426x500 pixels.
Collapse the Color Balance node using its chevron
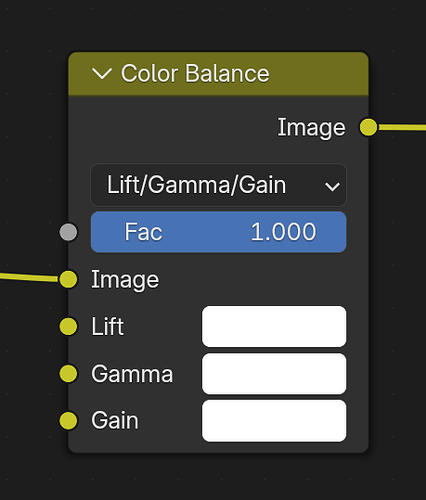(x=102, y=74)
